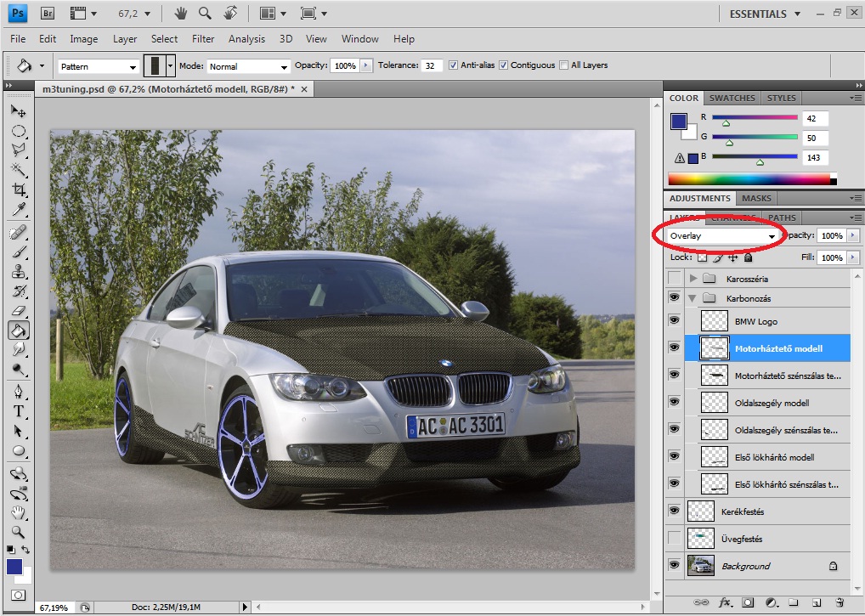
Task: Enable the All Layers checkbox
Action: 564,65
